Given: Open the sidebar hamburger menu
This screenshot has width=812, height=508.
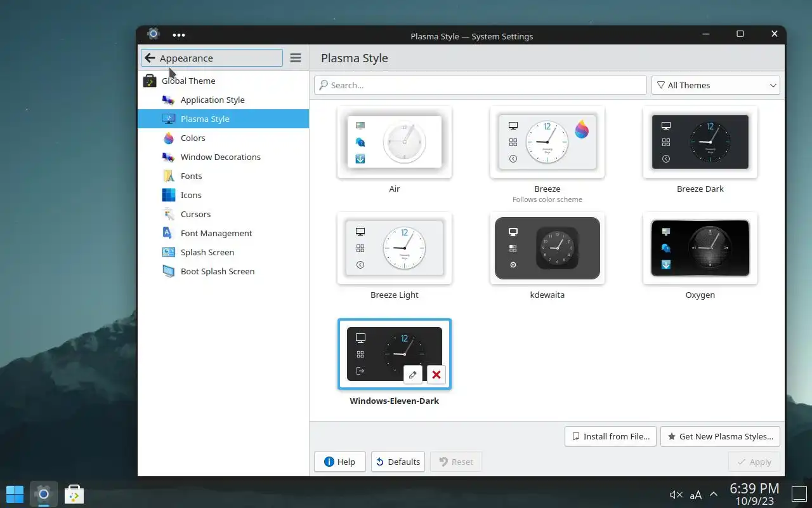Looking at the screenshot, I should click(x=296, y=58).
